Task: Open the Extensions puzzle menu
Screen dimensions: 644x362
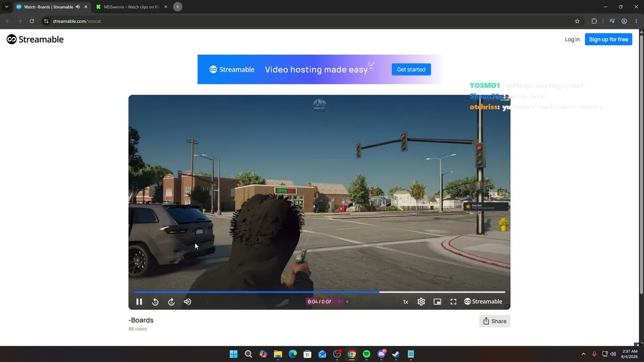Action: 594,21
